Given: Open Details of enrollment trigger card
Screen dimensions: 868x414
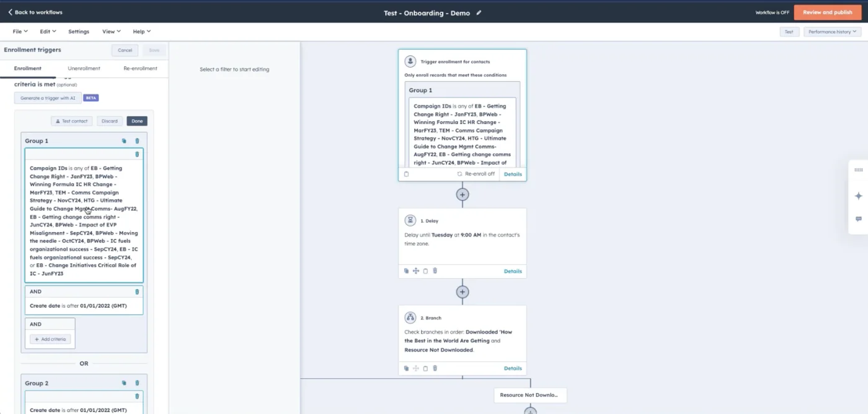Looking at the screenshot, I should [x=513, y=174].
